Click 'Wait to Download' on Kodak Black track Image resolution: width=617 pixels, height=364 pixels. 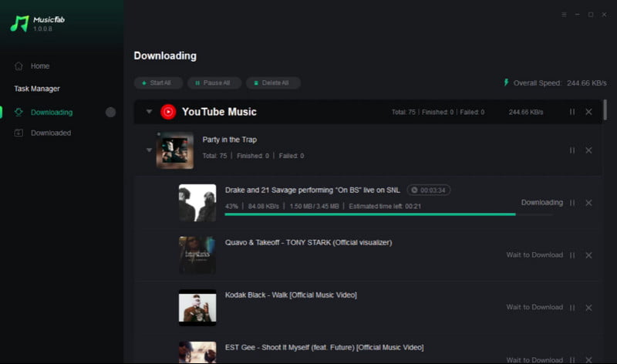534,308
